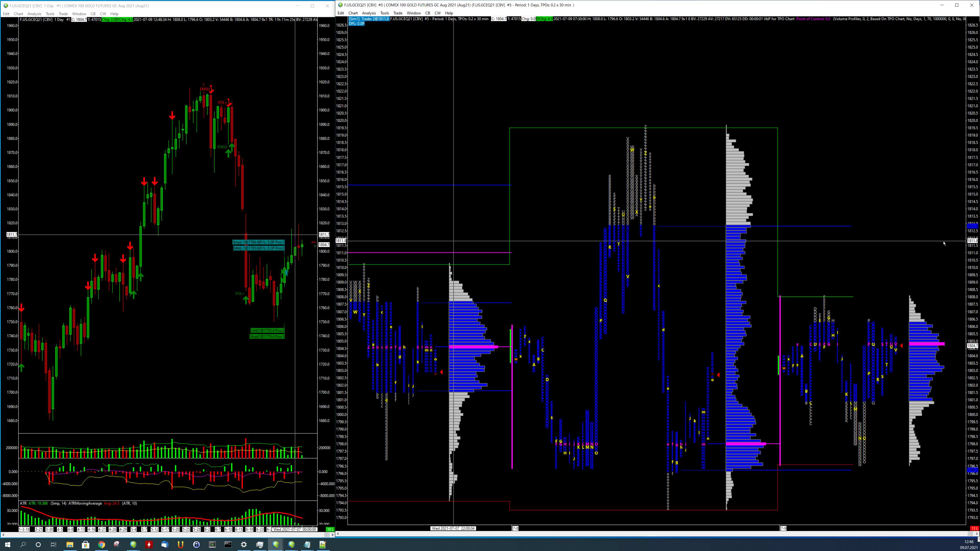Viewport: 980px width, 551px height.
Task: Open Task View from the taskbar
Action: [x=54, y=545]
